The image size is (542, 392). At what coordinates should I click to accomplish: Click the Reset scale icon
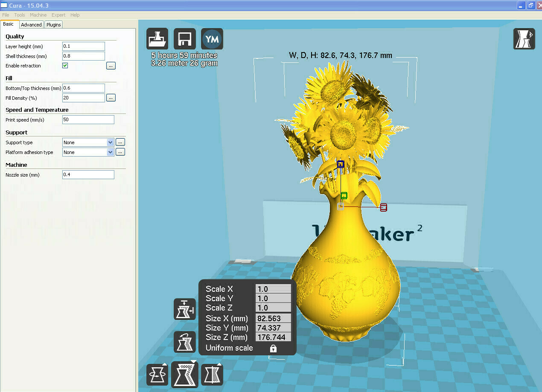click(x=185, y=342)
